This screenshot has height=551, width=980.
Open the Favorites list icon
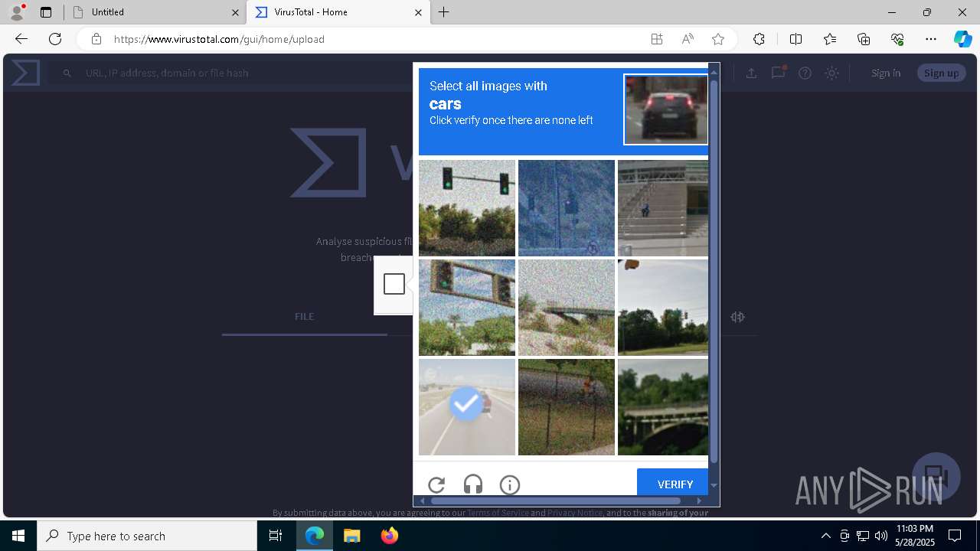point(830,39)
